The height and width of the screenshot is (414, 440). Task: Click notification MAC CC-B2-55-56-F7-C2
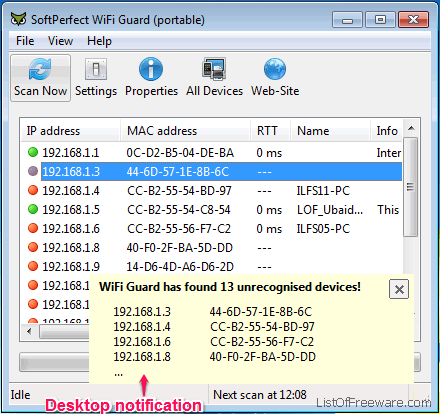click(262, 342)
